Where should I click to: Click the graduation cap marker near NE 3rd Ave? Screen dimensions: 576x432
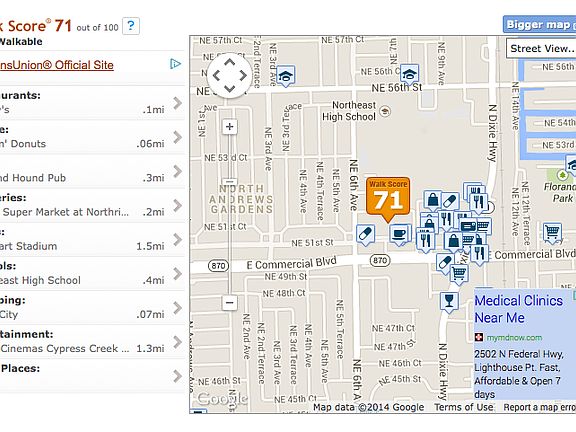[x=285, y=76]
